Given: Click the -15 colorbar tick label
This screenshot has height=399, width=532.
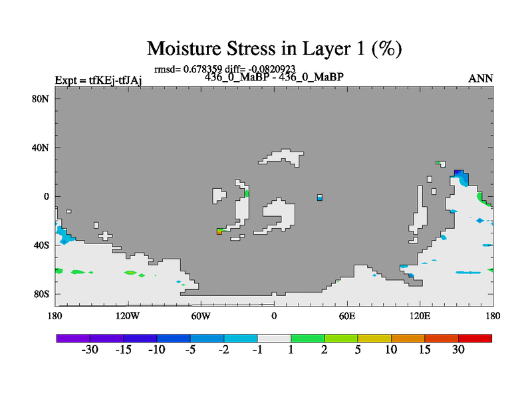Looking at the screenshot, I should pos(124,350).
